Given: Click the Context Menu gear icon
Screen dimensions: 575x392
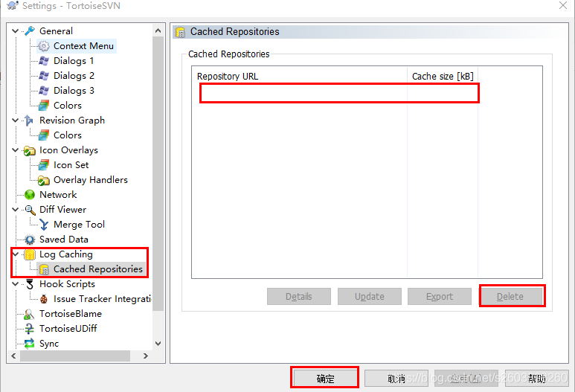Looking at the screenshot, I should pyautogui.click(x=44, y=46).
